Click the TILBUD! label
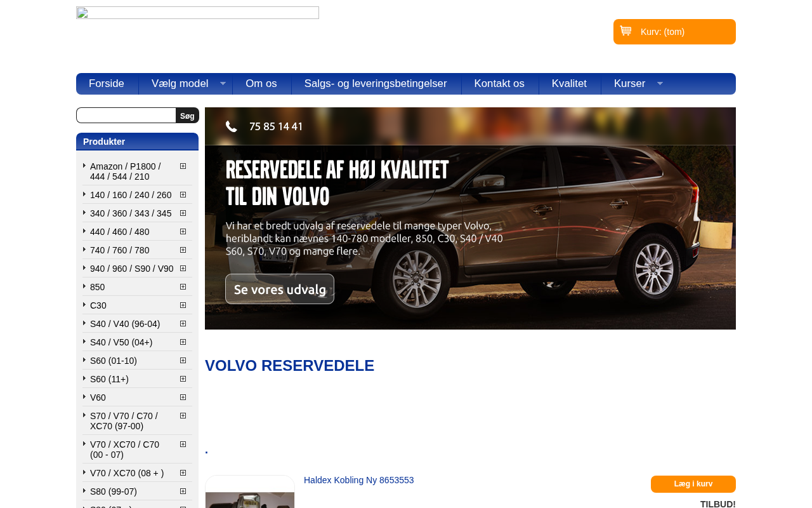This screenshot has height=508, width=812. [x=718, y=504]
